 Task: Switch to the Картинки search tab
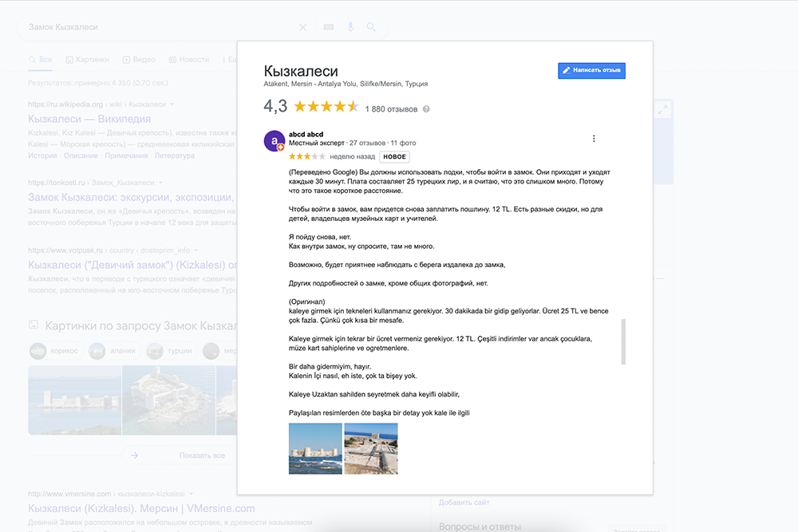pos(88,60)
